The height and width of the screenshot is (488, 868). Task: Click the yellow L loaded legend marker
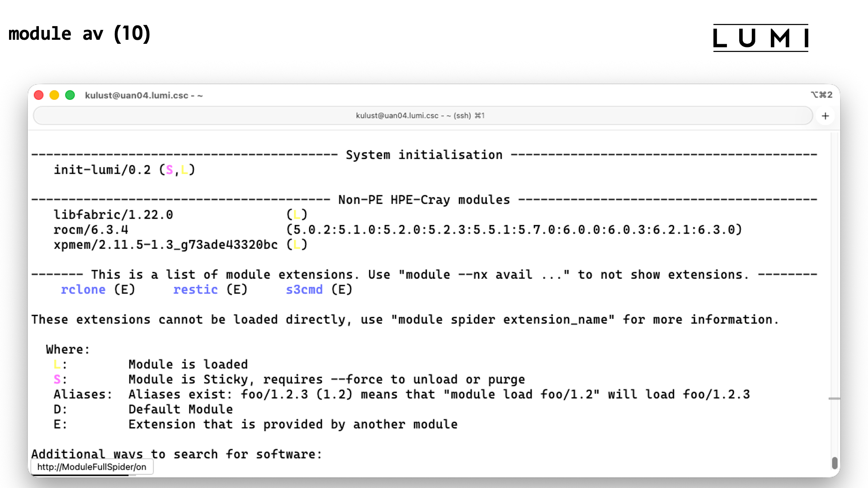point(57,365)
